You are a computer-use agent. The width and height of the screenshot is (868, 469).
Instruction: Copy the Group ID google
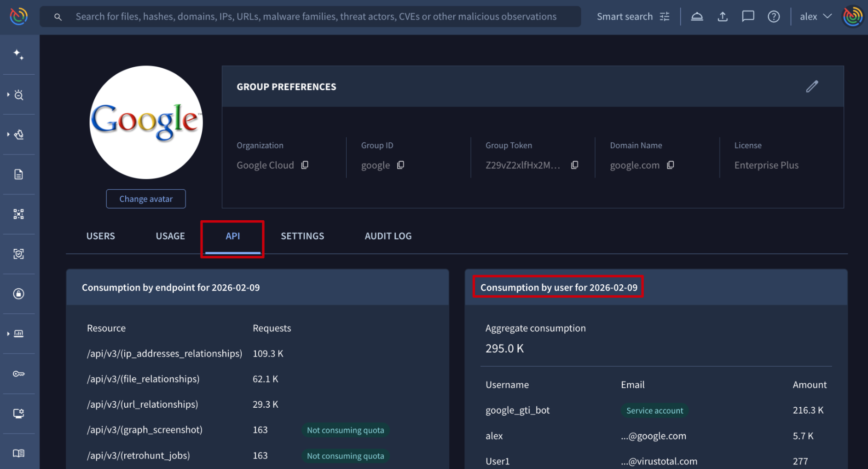click(x=400, y=165)
